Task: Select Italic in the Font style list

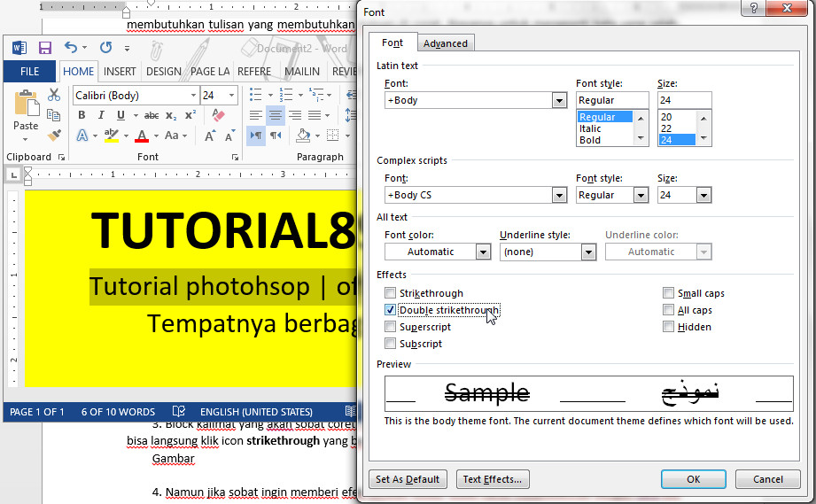Action: click(590, 128)
